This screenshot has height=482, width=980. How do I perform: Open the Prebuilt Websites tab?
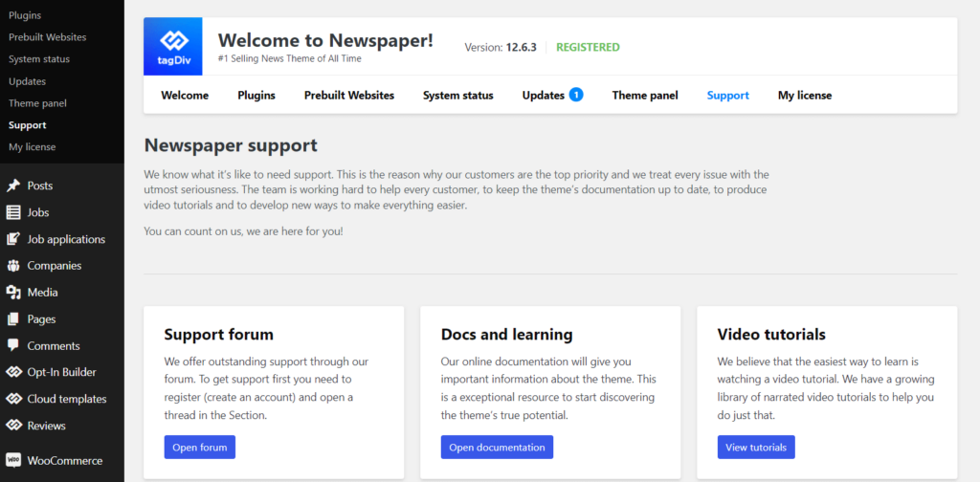pos(349,96)
